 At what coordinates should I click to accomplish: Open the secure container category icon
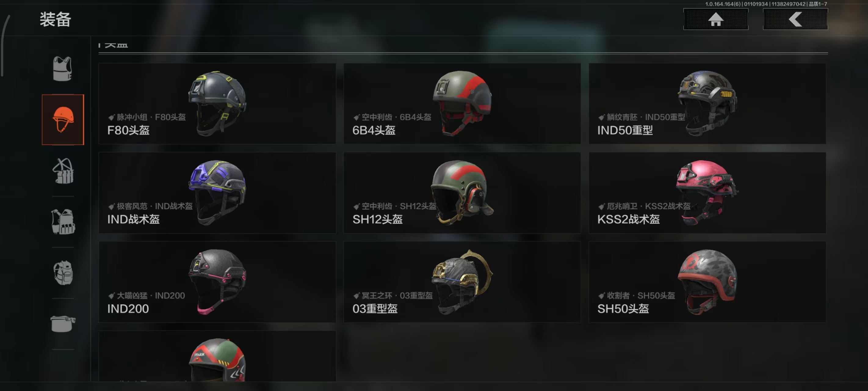63,324
